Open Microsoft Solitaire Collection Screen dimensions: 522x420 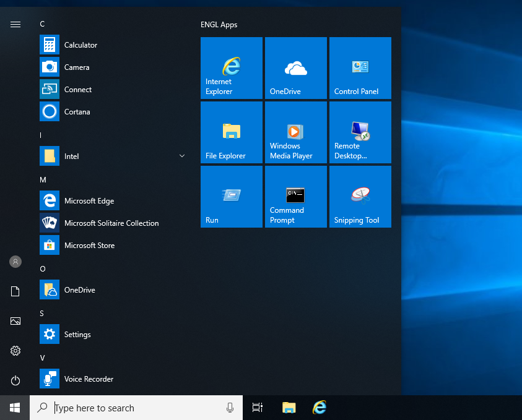coord(113,223)
